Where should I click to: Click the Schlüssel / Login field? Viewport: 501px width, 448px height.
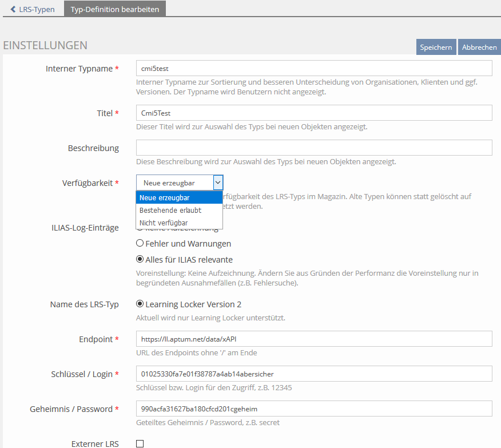pos(314,374)
